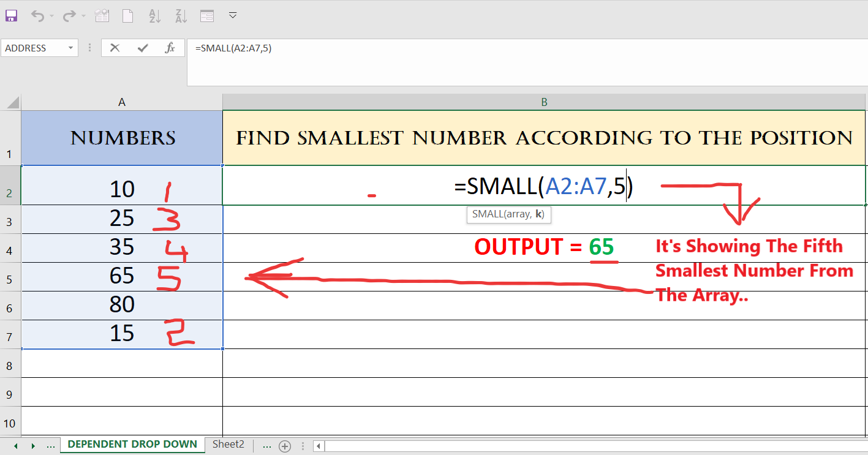Select row 8 header
Viewport: 868px width, 455px height.
pos(10,363)
